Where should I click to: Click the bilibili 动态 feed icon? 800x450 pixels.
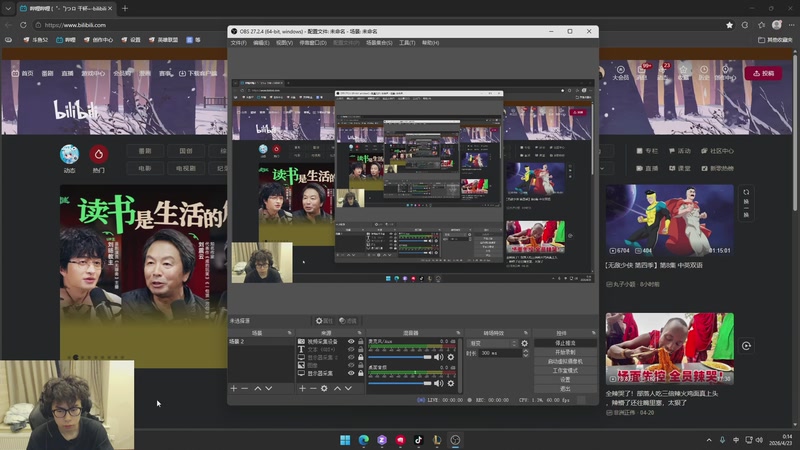click(69, 154)
